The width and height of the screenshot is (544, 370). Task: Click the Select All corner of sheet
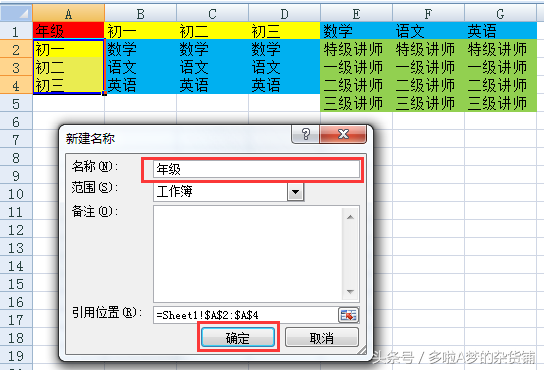tap(16, 13)
